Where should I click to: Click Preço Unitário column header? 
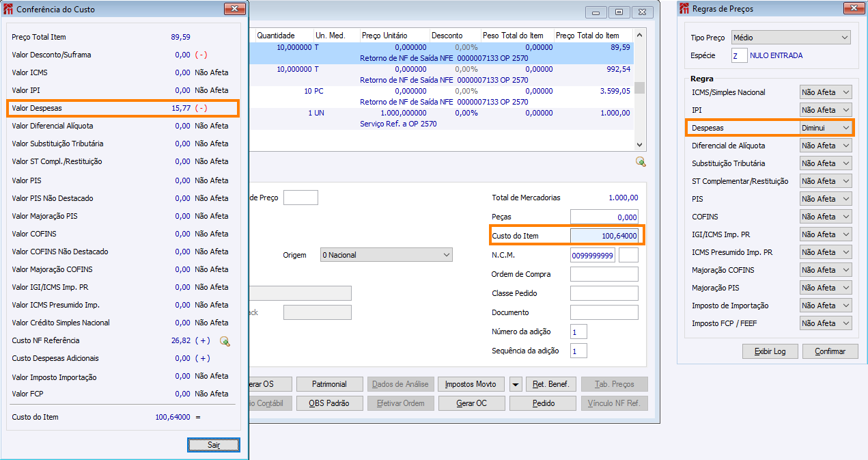tap(395, 36)
